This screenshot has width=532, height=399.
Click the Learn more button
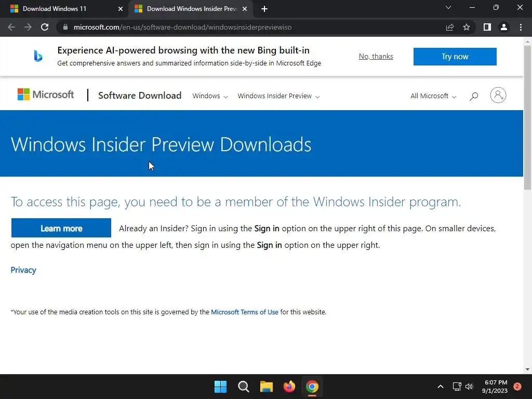click(61, 228)
